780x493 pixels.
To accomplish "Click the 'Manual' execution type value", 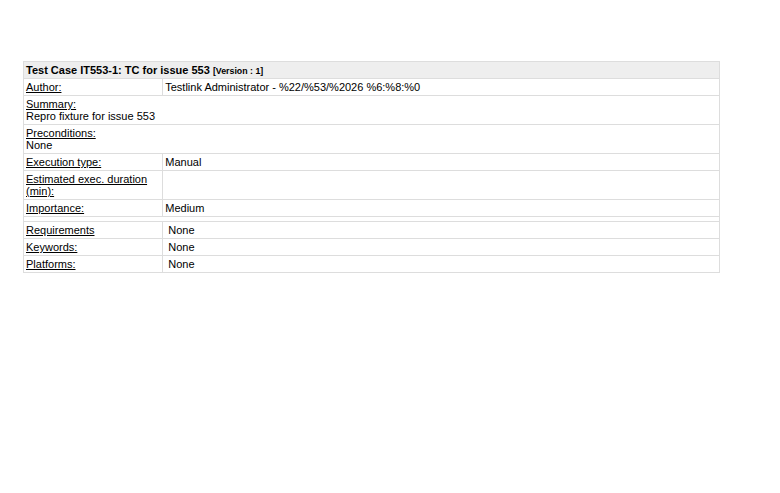I will 183,162.
